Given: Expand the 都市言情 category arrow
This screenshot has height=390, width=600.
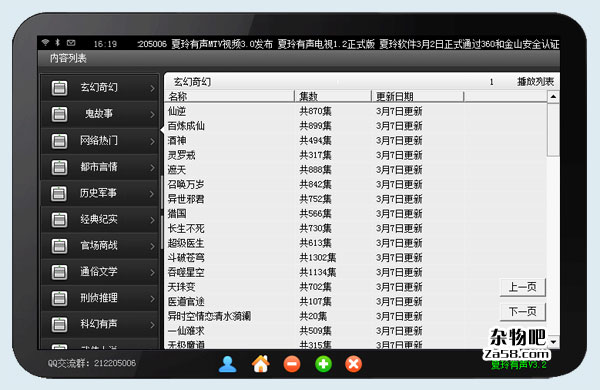Looking at the screenshot, I should 152,168.
